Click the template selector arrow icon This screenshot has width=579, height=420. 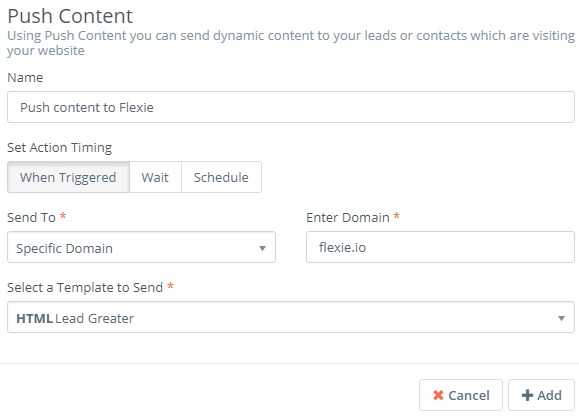click(x=561, y=318)
